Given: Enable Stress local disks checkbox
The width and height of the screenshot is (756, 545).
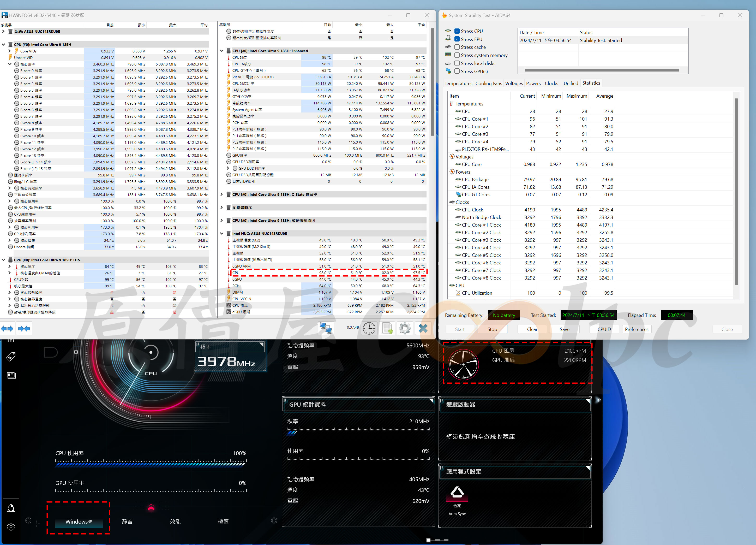Looking at the screenshot, I should pos(457,63).
